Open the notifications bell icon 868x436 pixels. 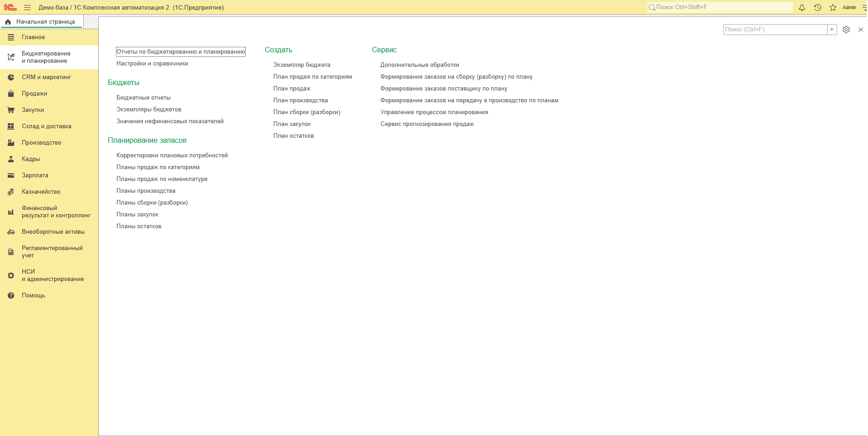click(x=802, y=7)
